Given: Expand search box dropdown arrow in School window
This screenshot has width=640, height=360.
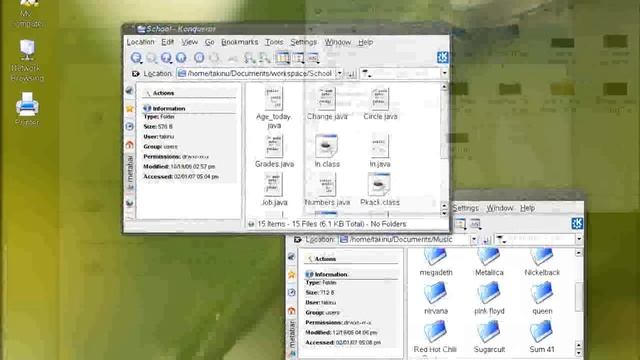Looking at the screenshot, I should tap(444, 73).
